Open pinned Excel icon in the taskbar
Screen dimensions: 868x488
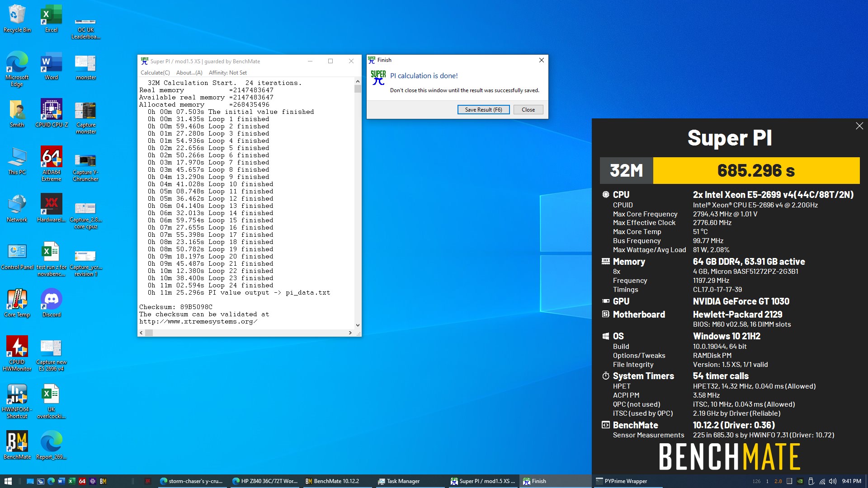(71, 481)
